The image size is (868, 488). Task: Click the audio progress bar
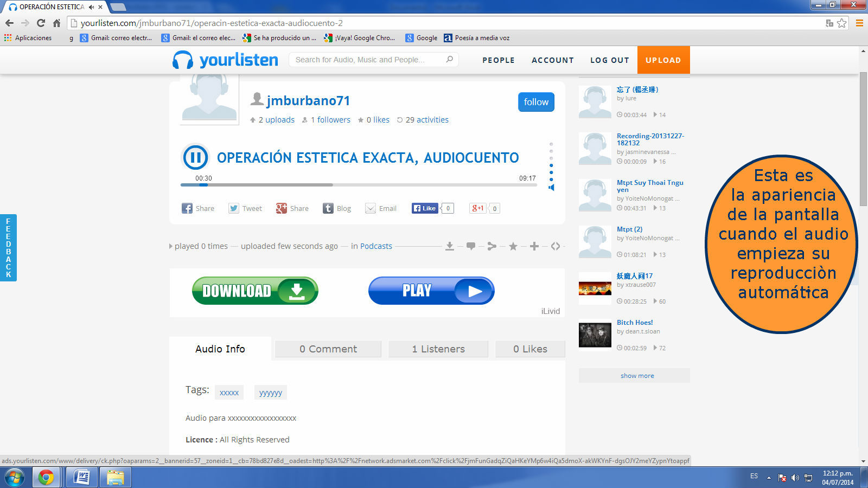click(x=358, y=185)
